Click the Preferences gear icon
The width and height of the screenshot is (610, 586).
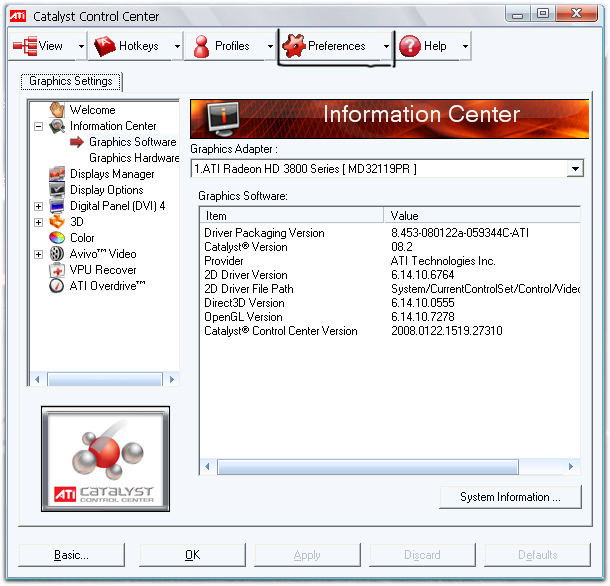pos(294,46)
